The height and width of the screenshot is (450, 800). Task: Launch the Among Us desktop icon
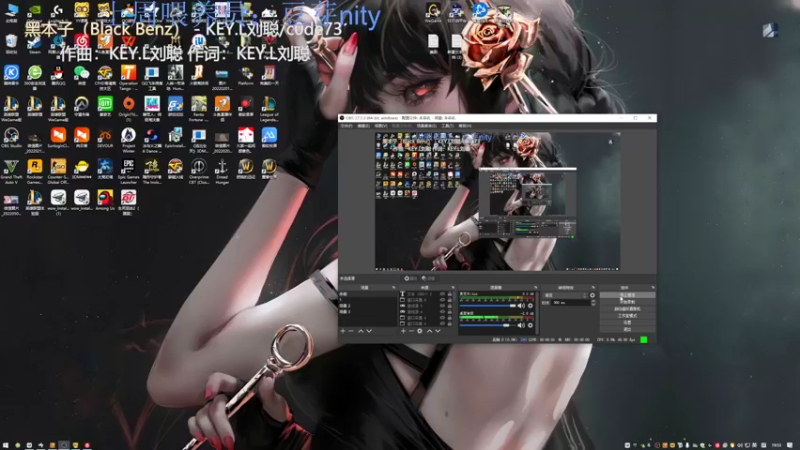(105, 201)
